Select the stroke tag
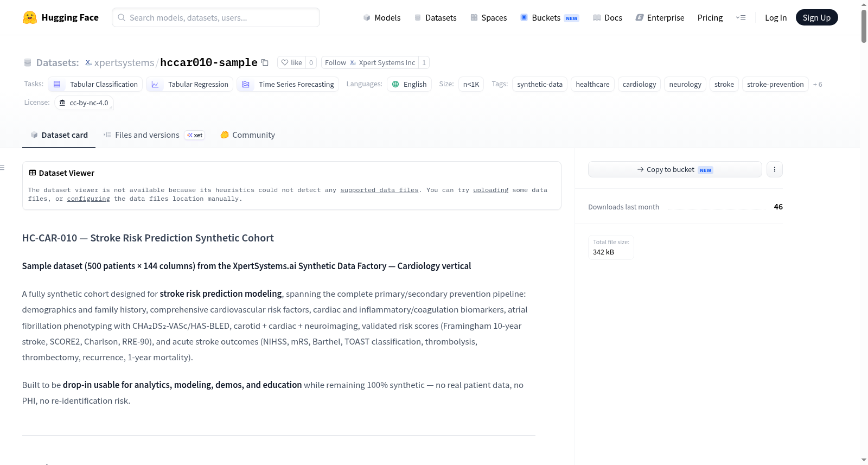 724,84
